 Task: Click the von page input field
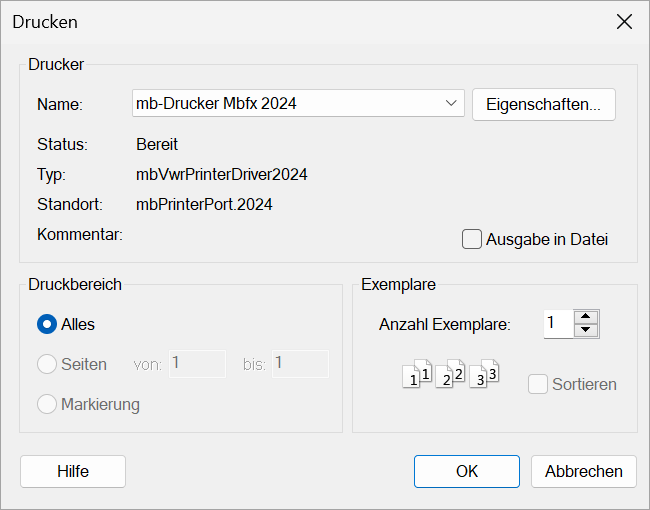(197, 364)
